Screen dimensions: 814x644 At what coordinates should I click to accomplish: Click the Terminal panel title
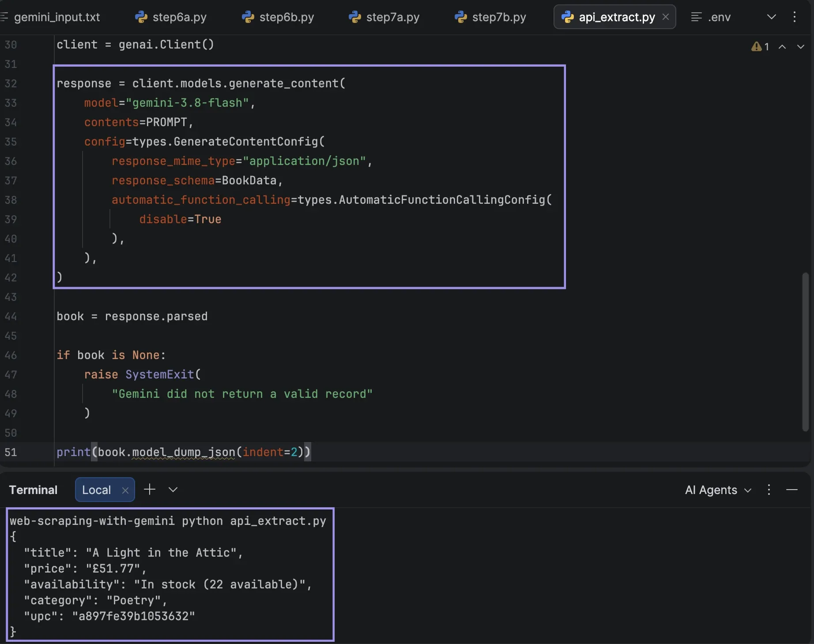33,490
